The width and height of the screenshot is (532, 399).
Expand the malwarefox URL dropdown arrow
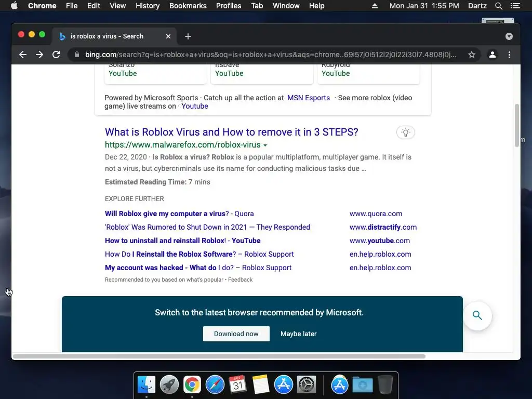[265, 145]
